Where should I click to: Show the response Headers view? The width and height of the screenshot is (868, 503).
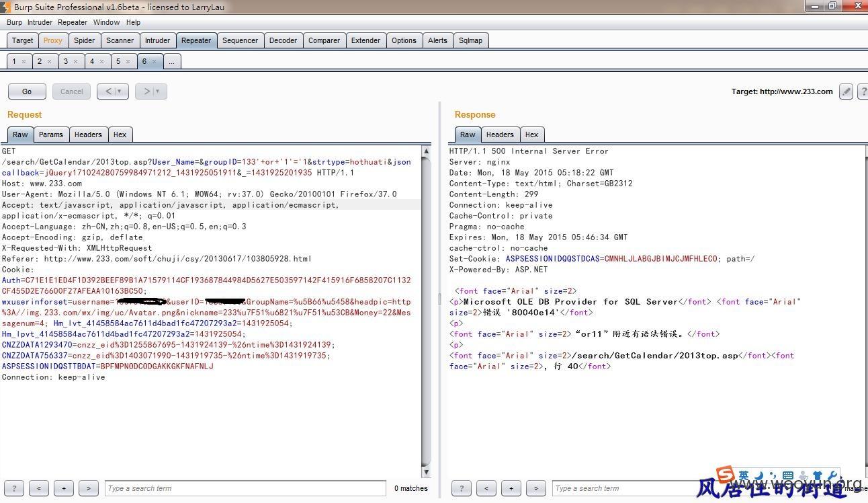500,134
